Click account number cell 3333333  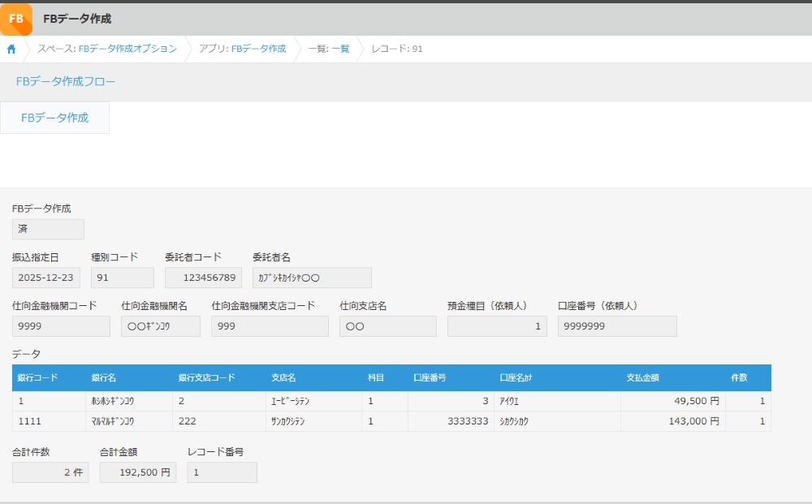451,421
